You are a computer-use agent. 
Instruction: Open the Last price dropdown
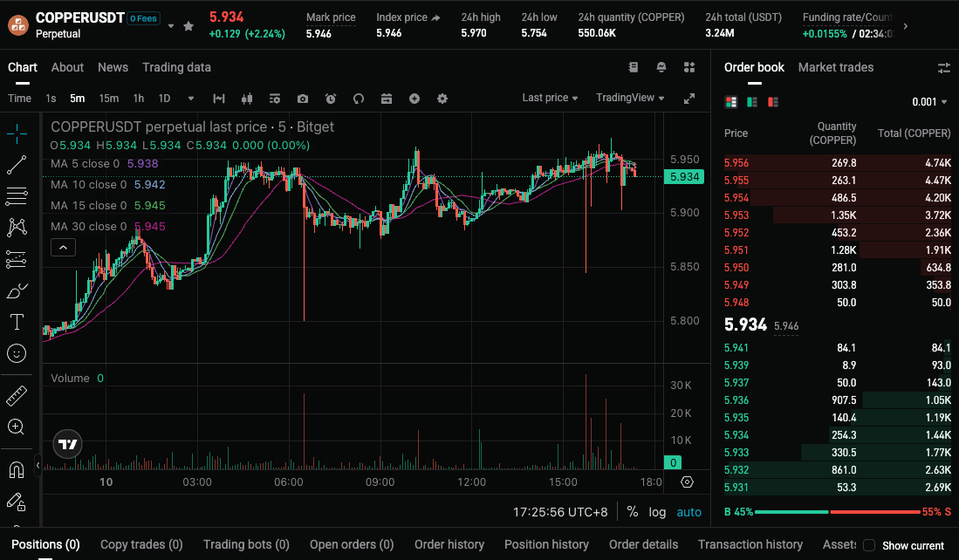point(549,98)
